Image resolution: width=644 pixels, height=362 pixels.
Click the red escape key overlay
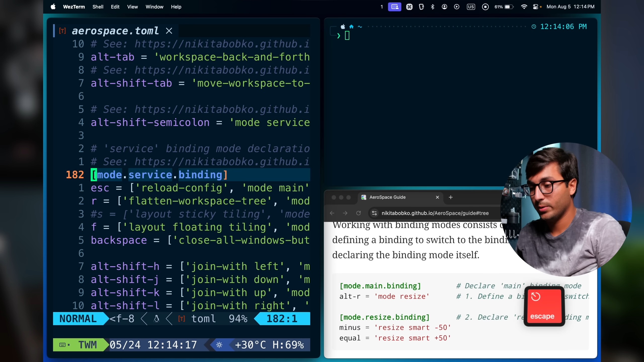544,306
